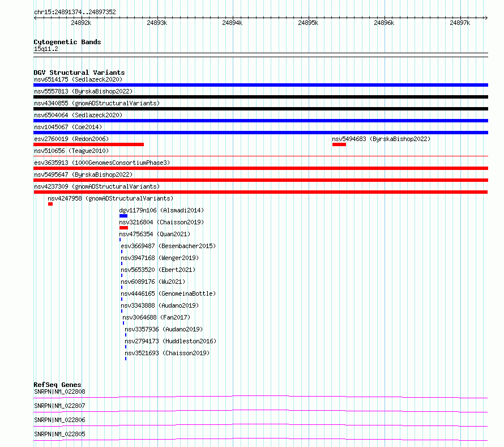Viewport: 504px width, 447px height.
Task: Click nsv3064688 (Fan2017) label
Action: point(156,317)
